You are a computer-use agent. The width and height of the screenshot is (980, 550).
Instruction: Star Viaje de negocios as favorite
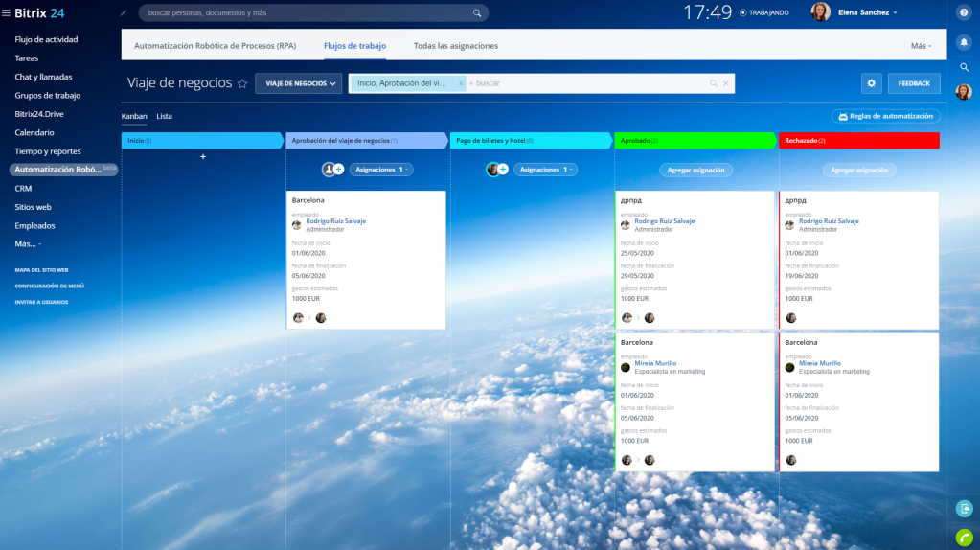(242, 84)
